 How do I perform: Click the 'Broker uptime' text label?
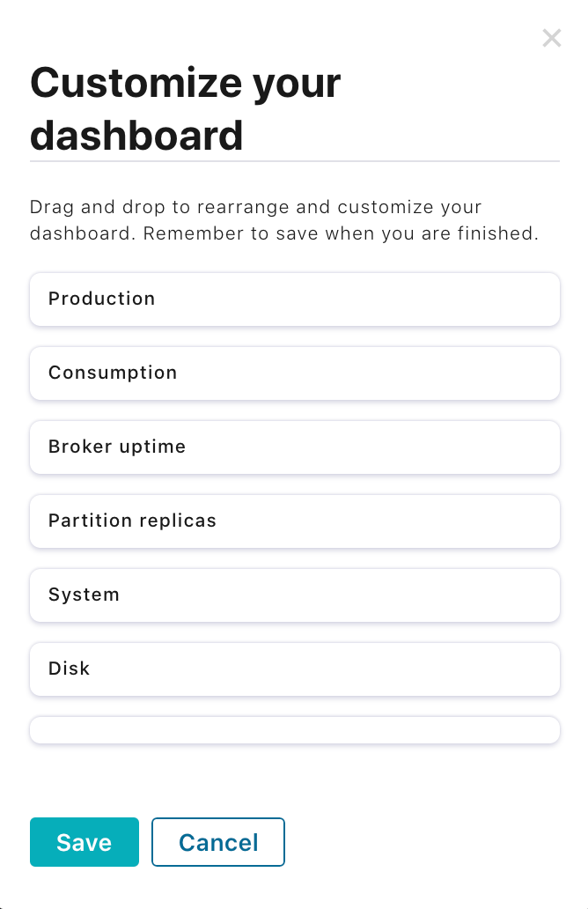(x=117, y=447)
